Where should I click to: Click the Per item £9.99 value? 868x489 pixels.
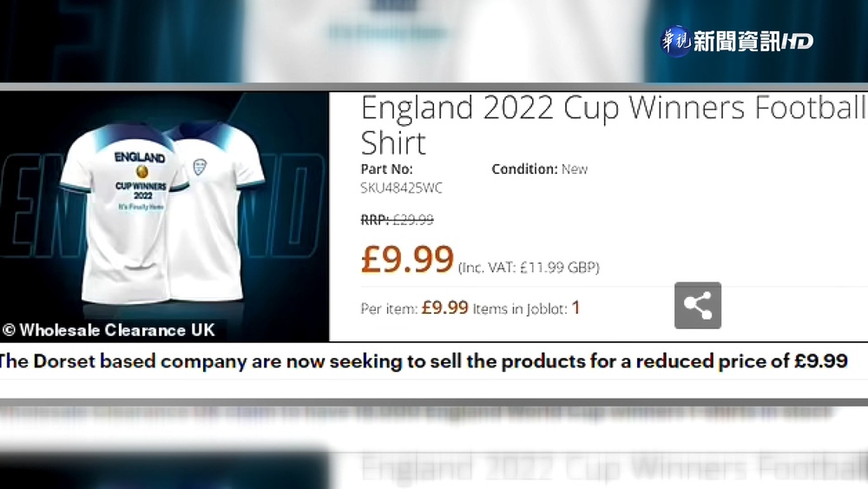[x=444, y=307]
